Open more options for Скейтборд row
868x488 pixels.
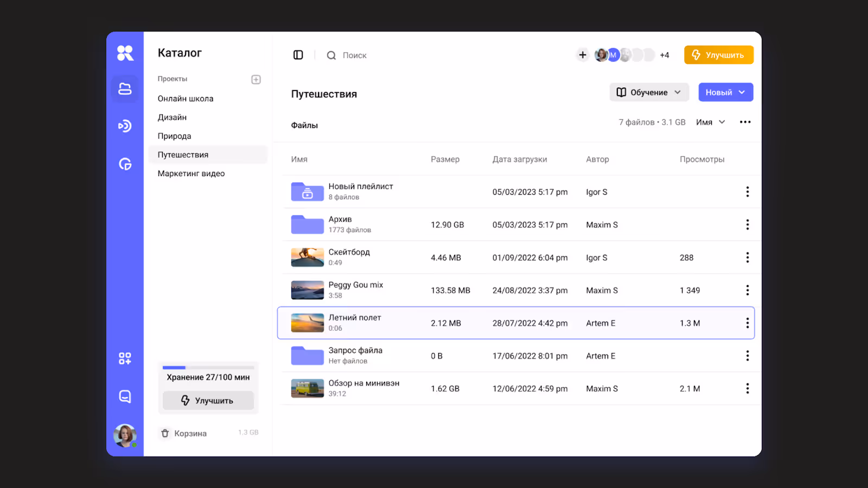748,258
